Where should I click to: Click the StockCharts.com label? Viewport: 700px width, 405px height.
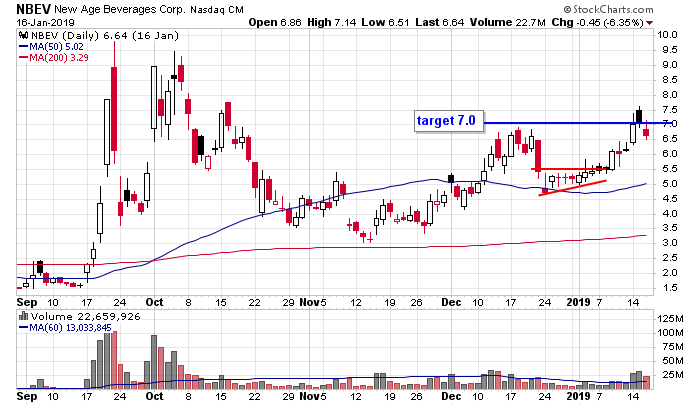point(608,9)
